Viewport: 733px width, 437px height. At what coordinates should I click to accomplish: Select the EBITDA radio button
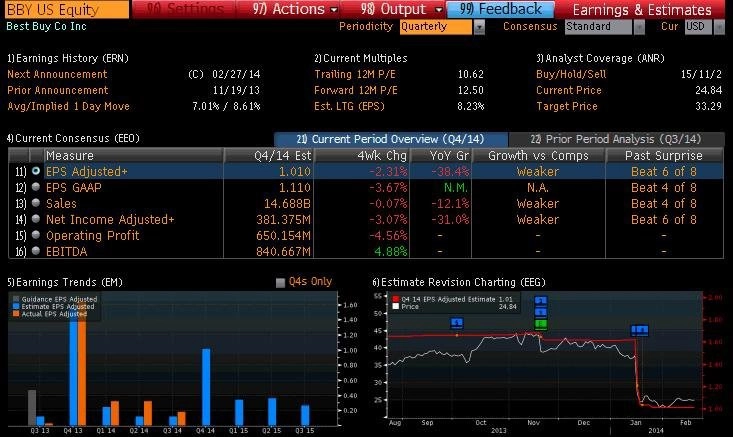36,251
